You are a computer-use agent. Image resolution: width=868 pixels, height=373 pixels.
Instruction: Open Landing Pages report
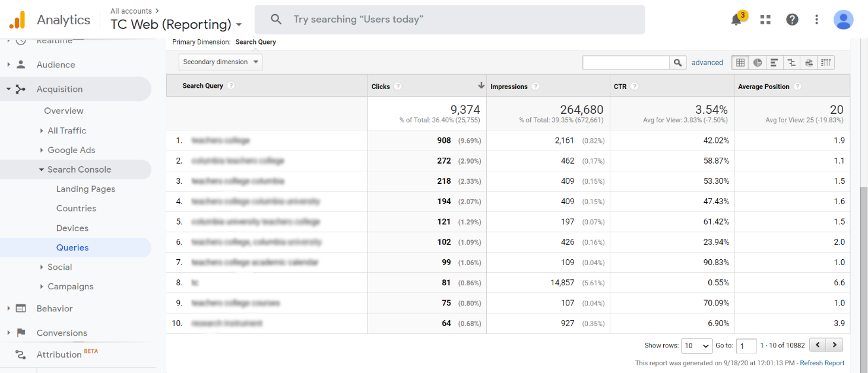click(85, 189)
